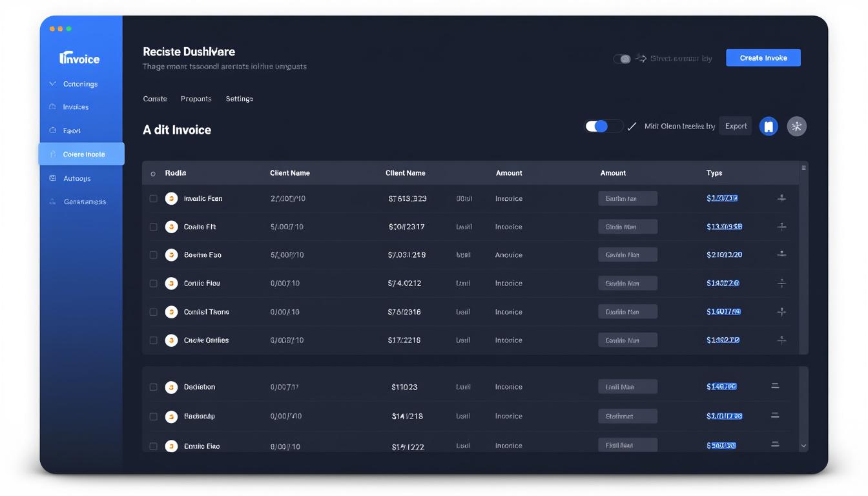Click the blue amount link in Invaific Fean row
Screen dimensions: 868x496
click(722, 198)
